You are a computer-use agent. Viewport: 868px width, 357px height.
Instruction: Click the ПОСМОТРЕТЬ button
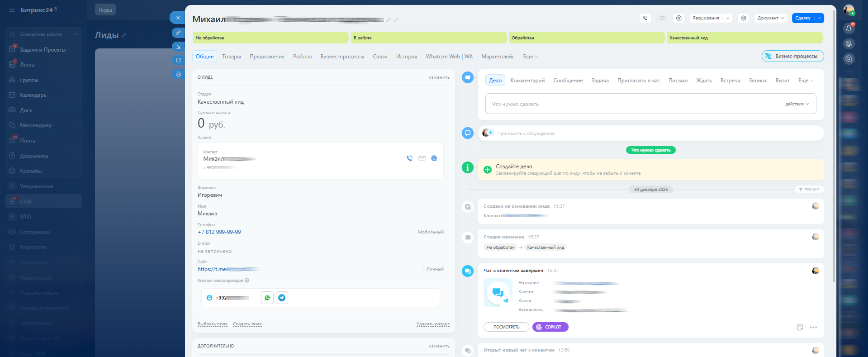506,327
